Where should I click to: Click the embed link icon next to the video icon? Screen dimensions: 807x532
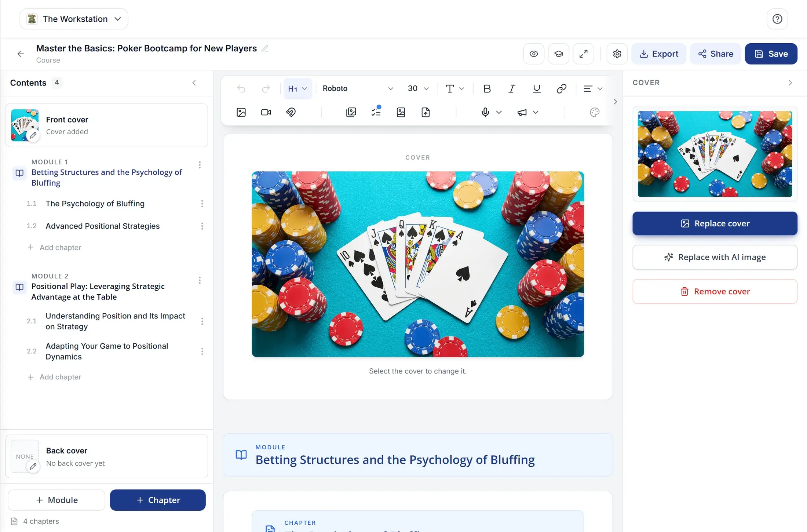[291, 112]
